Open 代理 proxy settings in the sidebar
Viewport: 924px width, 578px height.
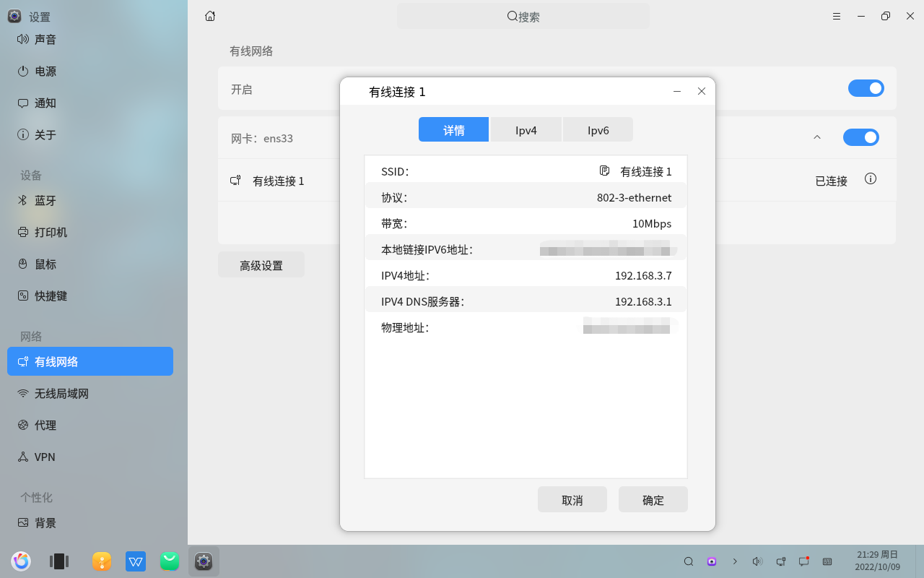point(90,425)
